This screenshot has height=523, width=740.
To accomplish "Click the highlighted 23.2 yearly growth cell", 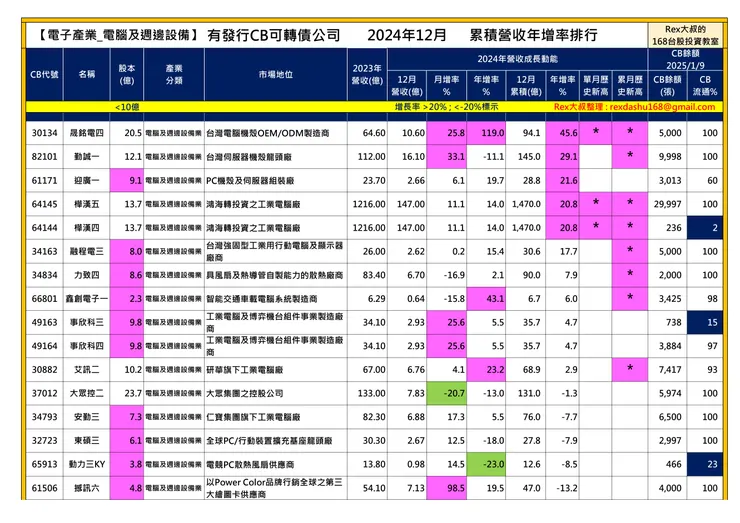I will pyautogui.click(x=486, y=369).
